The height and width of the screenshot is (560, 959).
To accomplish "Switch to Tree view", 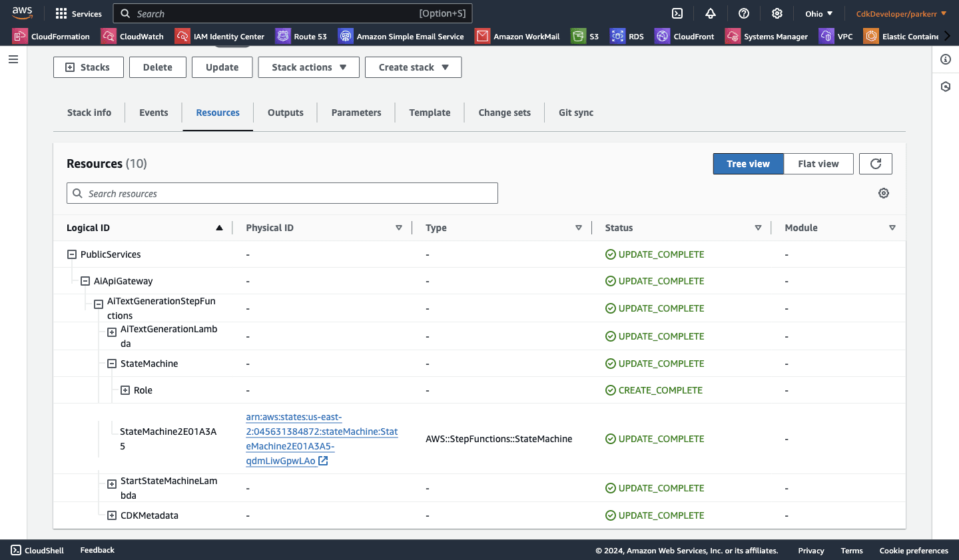I will pos(748,164).
